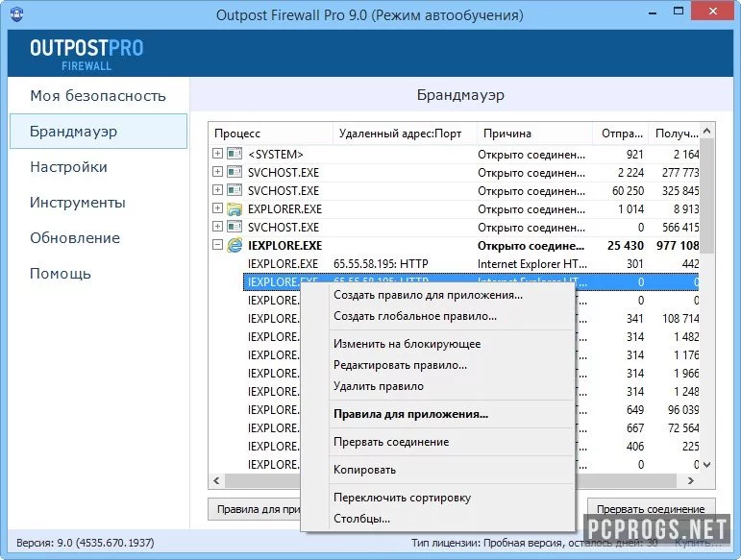Select the EXPLORER.EXE process name
Viewport: 741px width, 560px height.
[285, 208]
